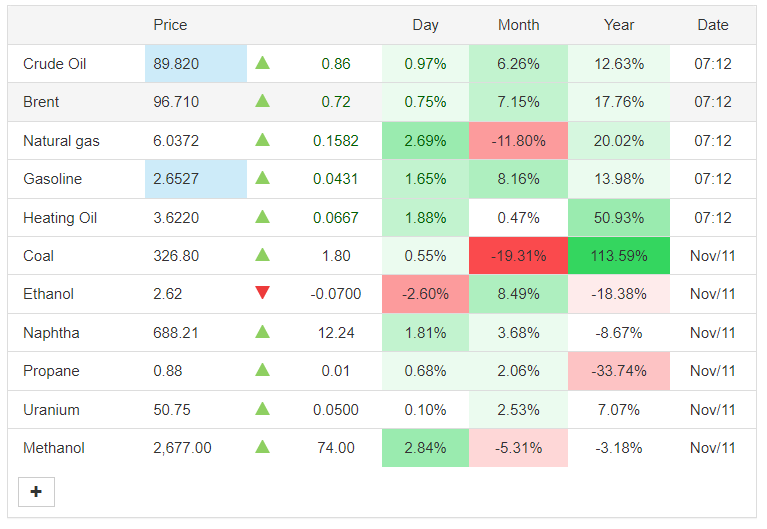Click Methanol day change 2.84%
Screen dimensions: 767x529
(425, 448)
